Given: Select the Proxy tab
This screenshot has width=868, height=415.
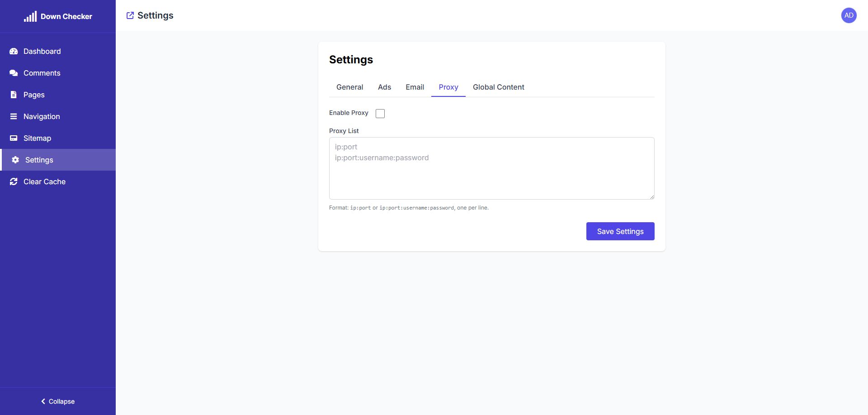Looking at the screenshot, I should coord(448,87).
